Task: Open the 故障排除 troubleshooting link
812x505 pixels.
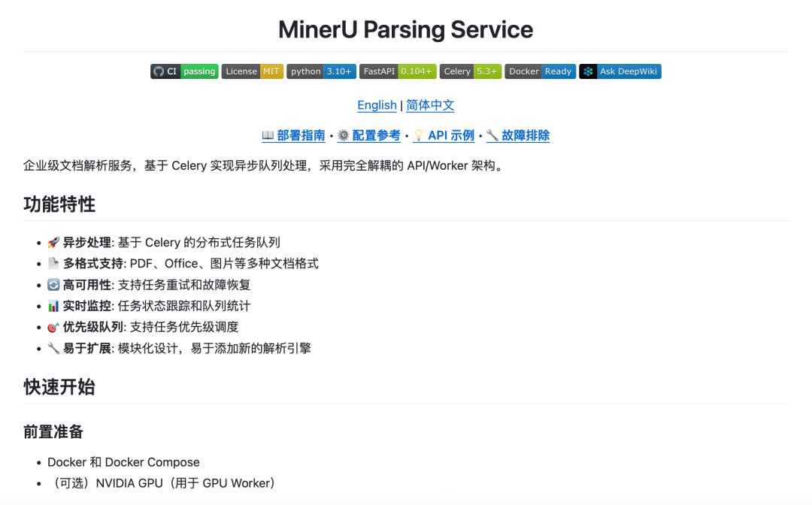Action: click(518, 135)
